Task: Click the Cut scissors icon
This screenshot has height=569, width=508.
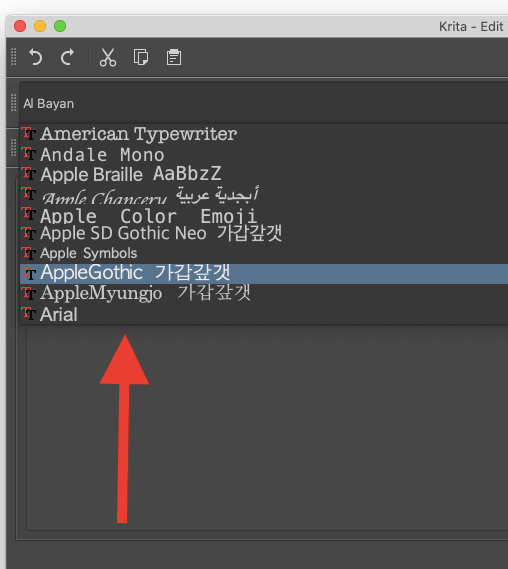Action: [x=108, y=57]
